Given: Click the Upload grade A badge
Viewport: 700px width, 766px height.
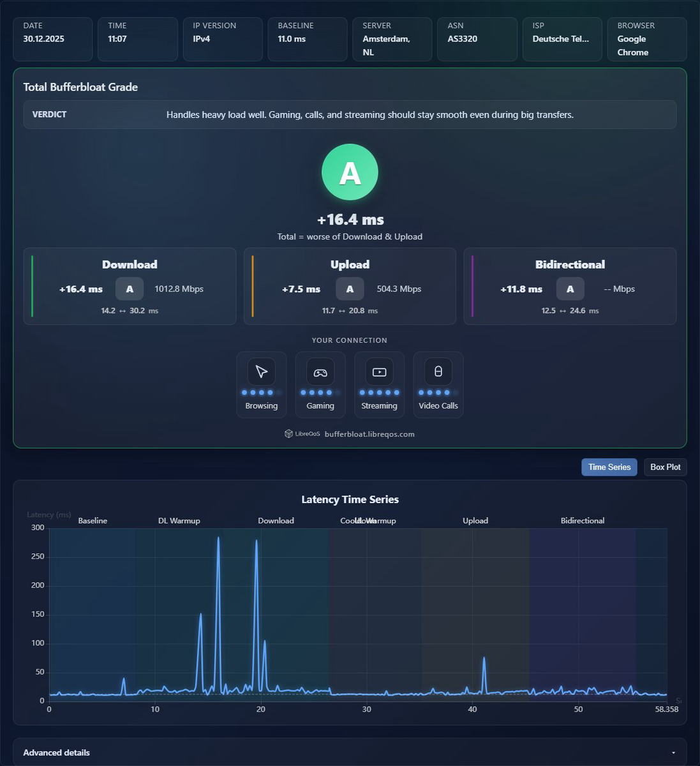Looking at the screenshot, I should point(350,289).
